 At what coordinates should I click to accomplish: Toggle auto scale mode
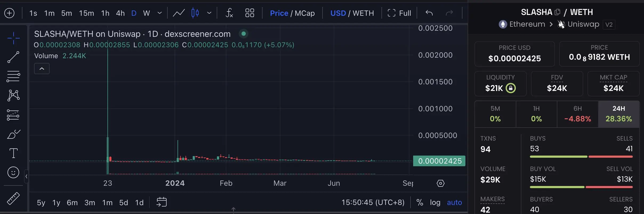tap(454, 203)
